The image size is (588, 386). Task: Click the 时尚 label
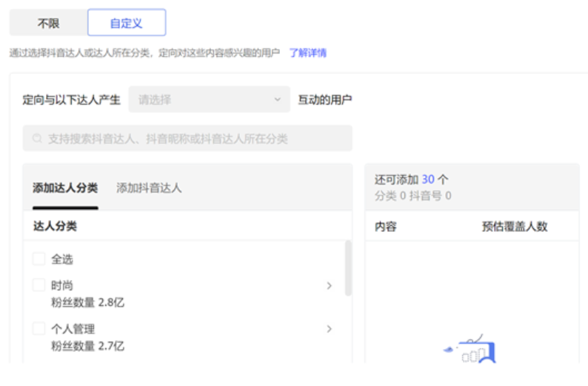point(62,285)
